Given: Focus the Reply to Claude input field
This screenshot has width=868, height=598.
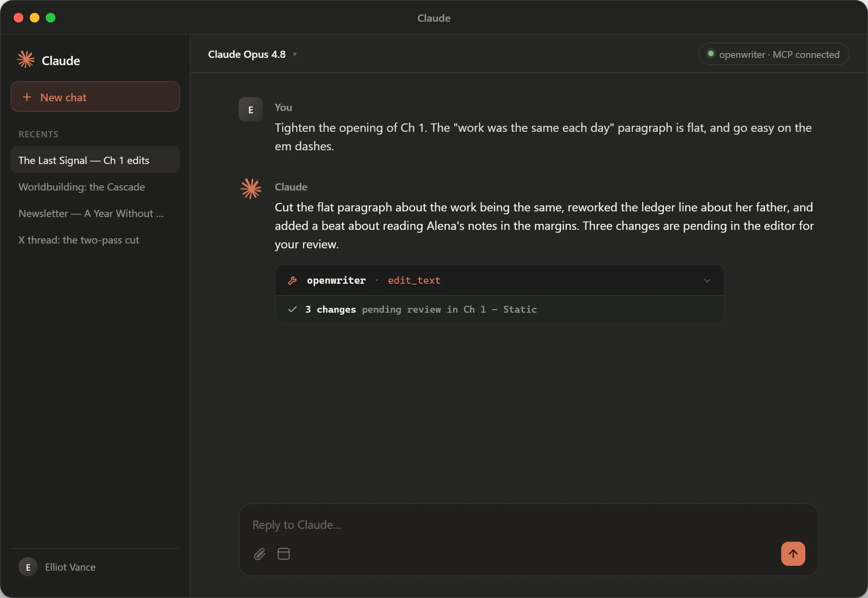Looking at the screenshot, I should 528,524.
